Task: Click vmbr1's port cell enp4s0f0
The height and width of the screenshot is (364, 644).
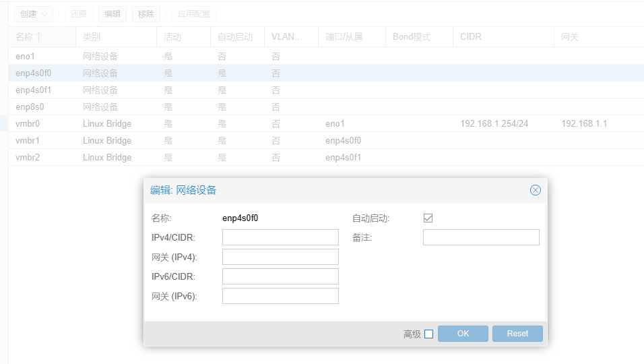Action: [343, 140]
